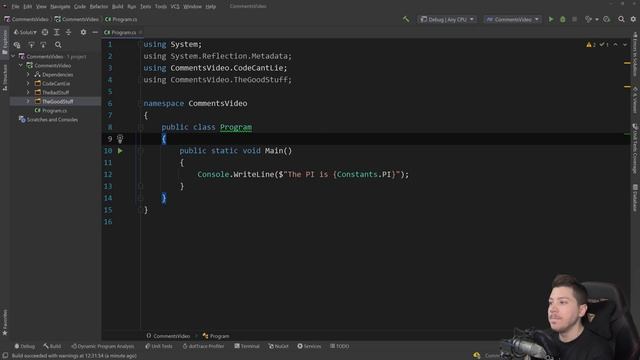640x360 pixels.
Task: Click the first icon in Explorer second toolbar row
Action: [17, 45]
